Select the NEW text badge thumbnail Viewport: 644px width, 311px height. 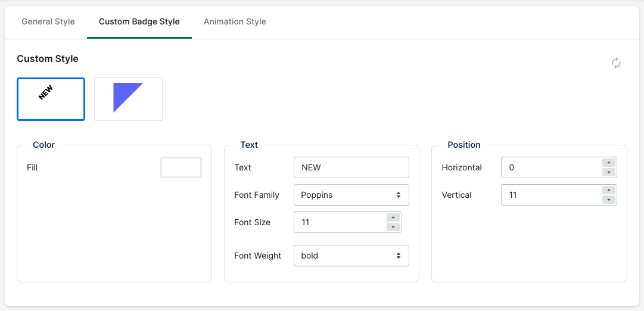[x=51, y=99]
